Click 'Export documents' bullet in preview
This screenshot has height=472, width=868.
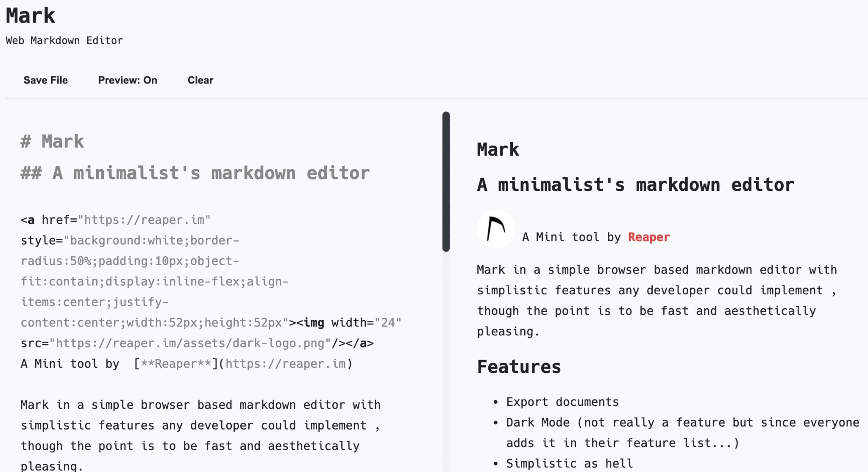coord(562,402)
